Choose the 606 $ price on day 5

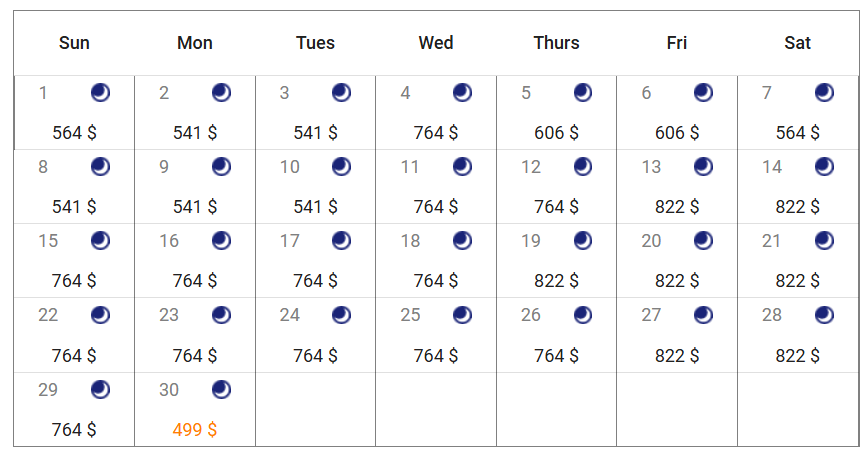tap(556, 133)
